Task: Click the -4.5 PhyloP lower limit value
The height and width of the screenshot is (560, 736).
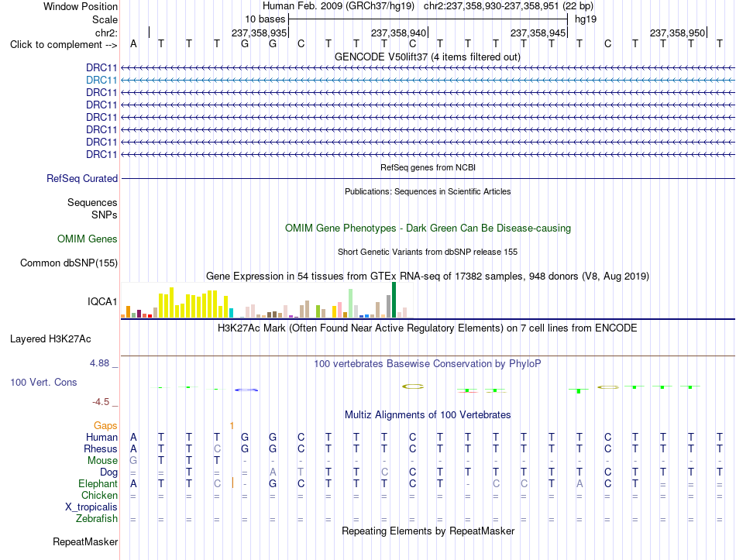Action: pos(101,402)
